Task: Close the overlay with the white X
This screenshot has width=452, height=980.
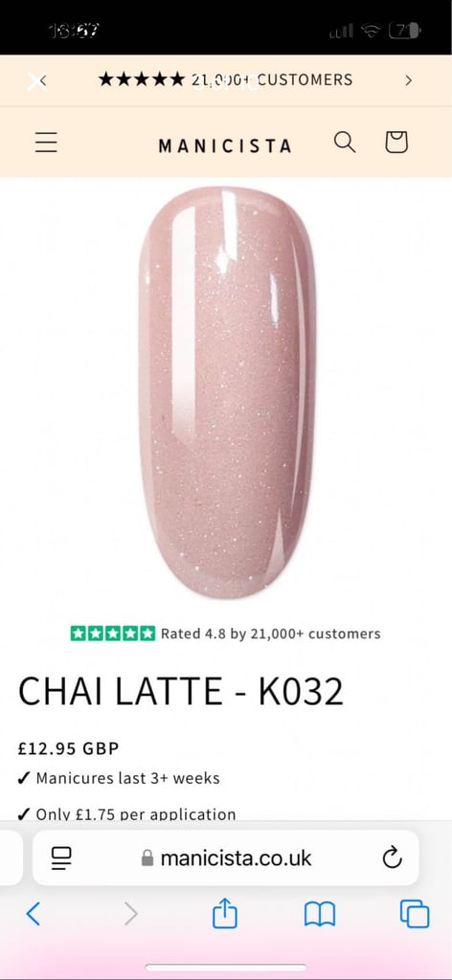Action: [x=35, y=80]
